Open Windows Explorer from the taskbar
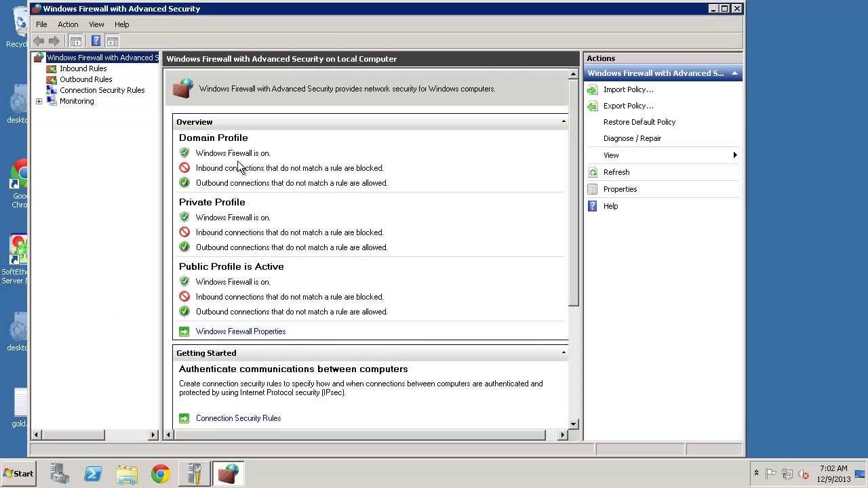 point(127,474)
